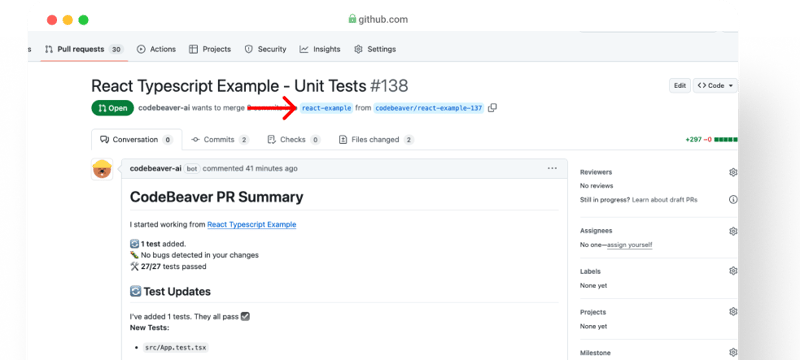Open the Reviewers gear icon

[x=733, y=172]
